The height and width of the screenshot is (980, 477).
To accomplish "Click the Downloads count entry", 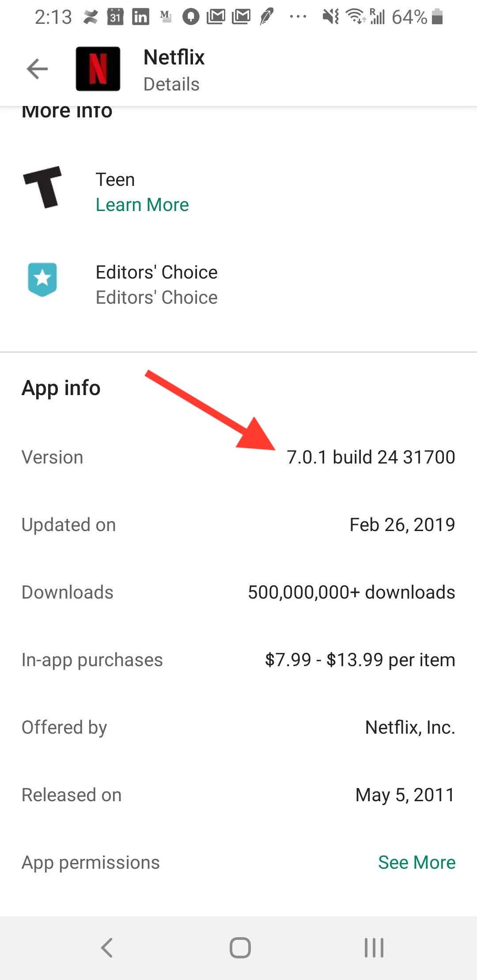I will (351, 592).
